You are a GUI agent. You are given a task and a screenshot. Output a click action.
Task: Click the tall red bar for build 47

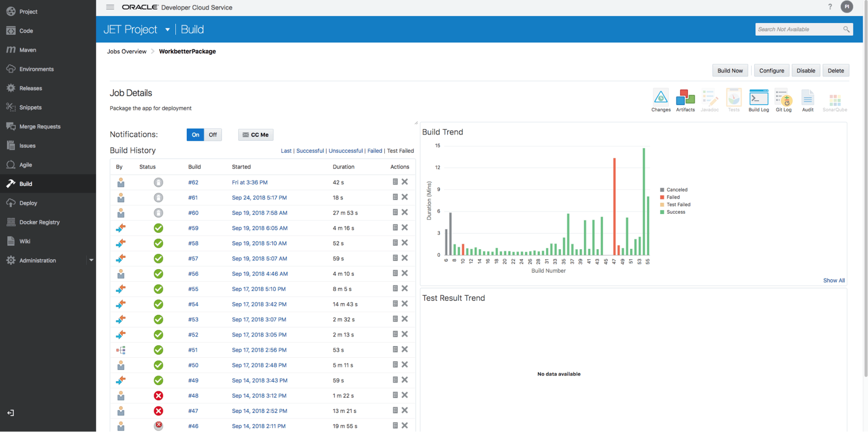click(x=614, y=207)
